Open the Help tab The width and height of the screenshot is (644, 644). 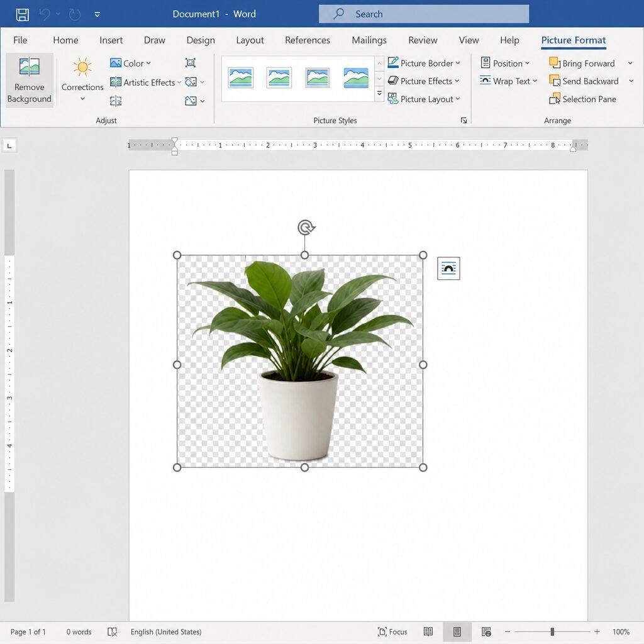click(x=509, y=40)
